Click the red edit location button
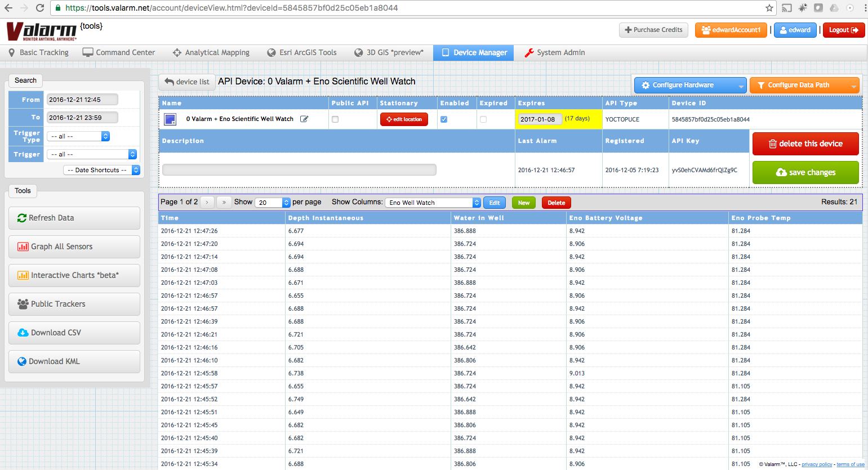The image size is (868, 470). pyautogui.click(x=404, y=119)
